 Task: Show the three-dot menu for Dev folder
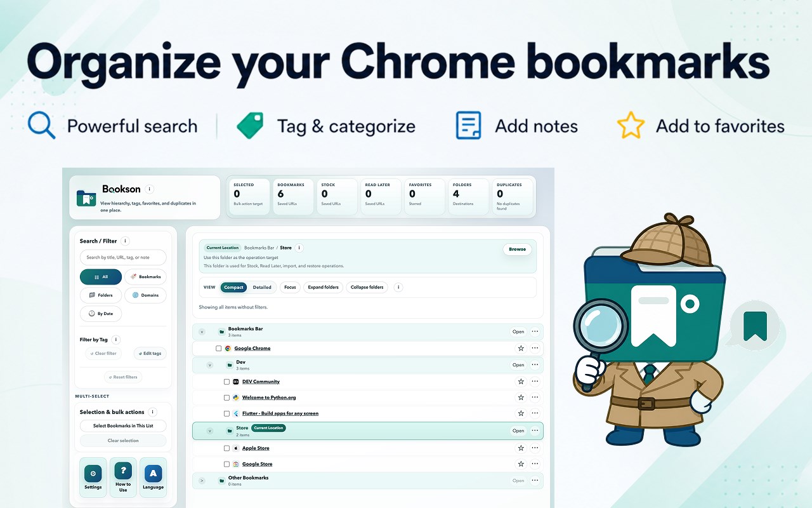coord(535,365)
